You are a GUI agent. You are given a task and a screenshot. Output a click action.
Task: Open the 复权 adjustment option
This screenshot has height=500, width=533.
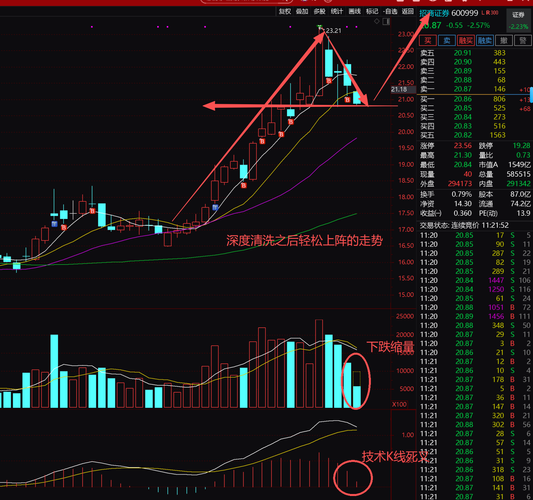[285, 12]
